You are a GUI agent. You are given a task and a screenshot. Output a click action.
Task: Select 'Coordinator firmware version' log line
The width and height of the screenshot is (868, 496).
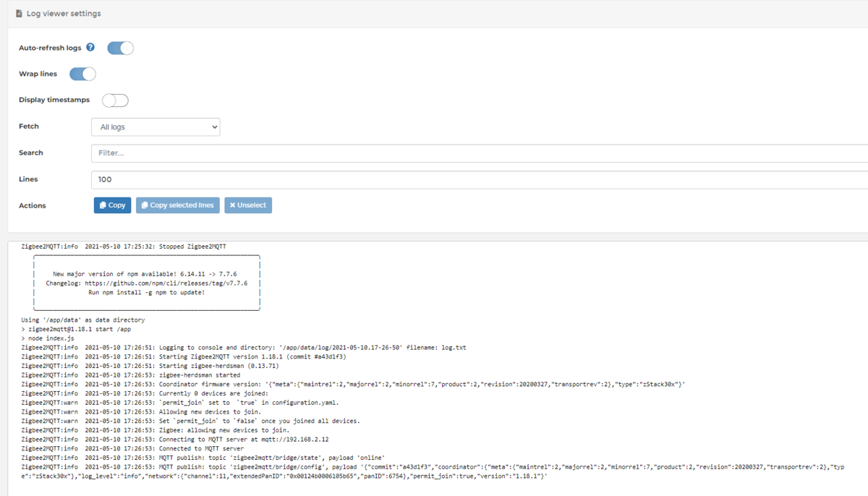(x=353, y=384)
